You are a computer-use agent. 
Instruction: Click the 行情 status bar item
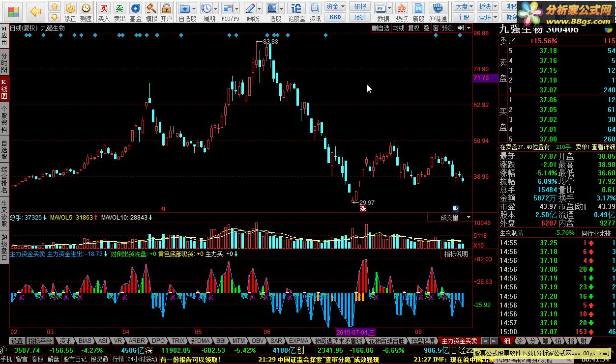tap(118, 359)
